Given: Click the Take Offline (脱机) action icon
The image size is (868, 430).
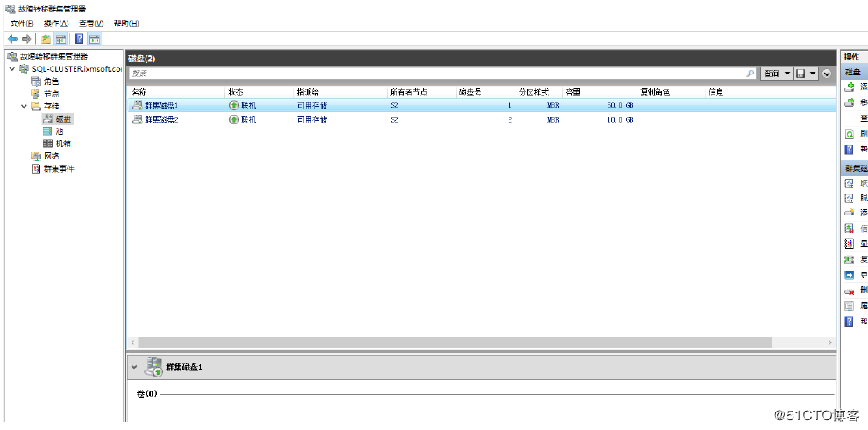Looking at the screenshot, I should (850, 199).
